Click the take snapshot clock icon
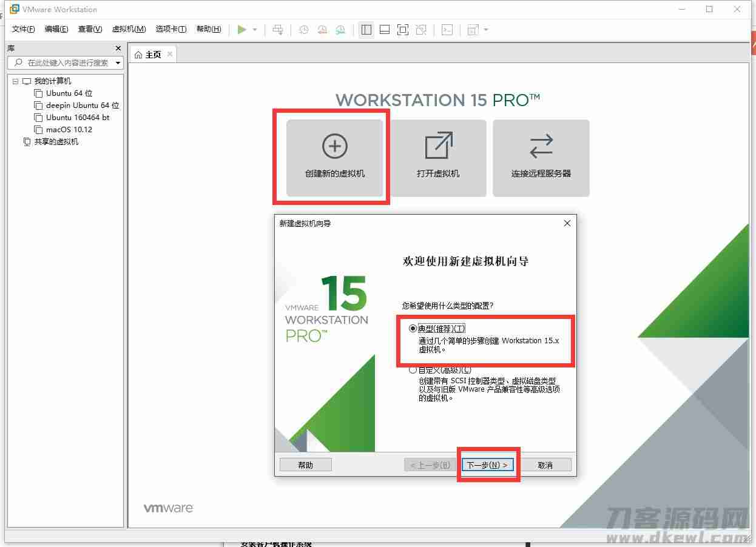 [304, 30]
